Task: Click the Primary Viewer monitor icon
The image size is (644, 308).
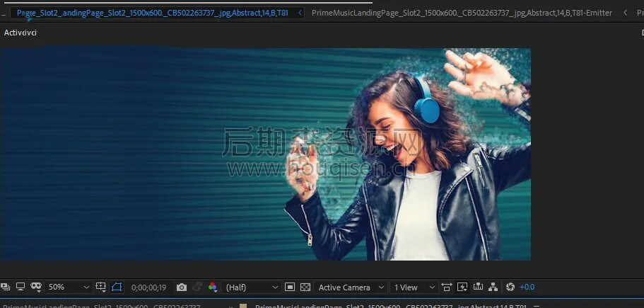Action: 21,287
